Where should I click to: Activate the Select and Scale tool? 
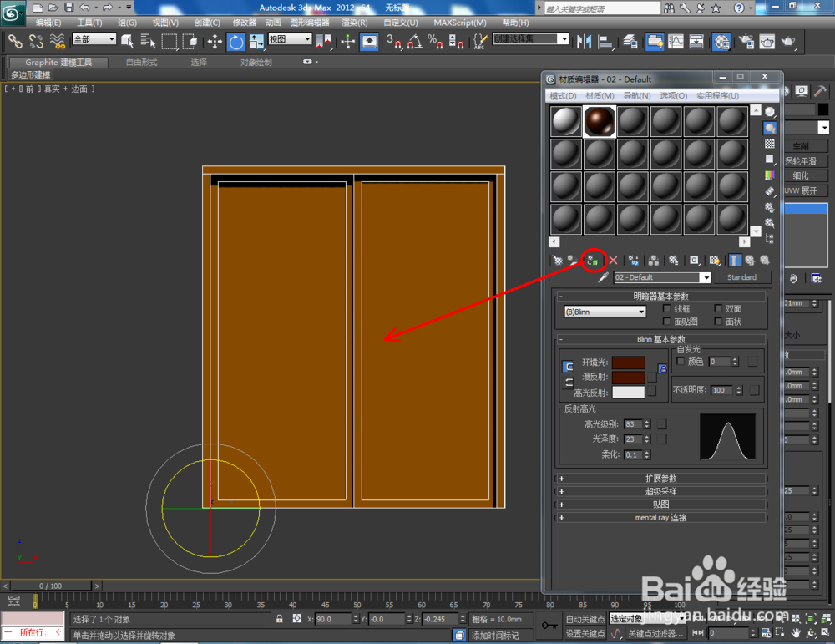coord(256,41)
